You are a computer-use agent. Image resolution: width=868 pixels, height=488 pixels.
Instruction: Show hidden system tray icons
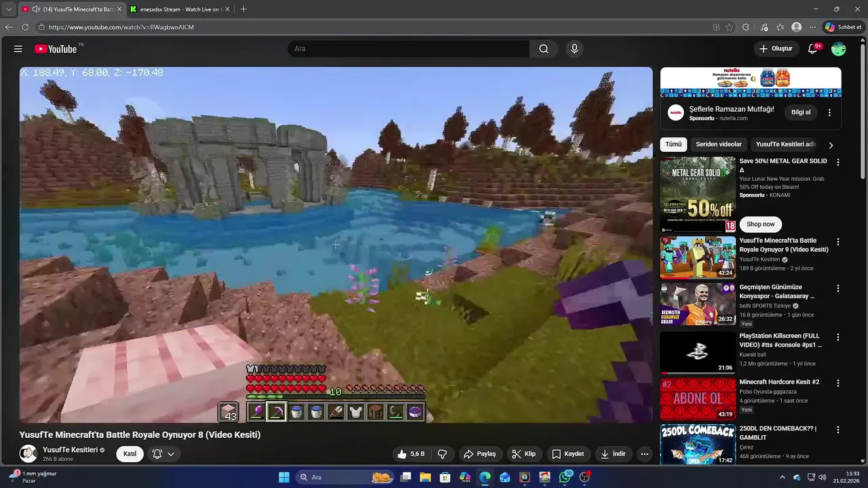(782, 477)
